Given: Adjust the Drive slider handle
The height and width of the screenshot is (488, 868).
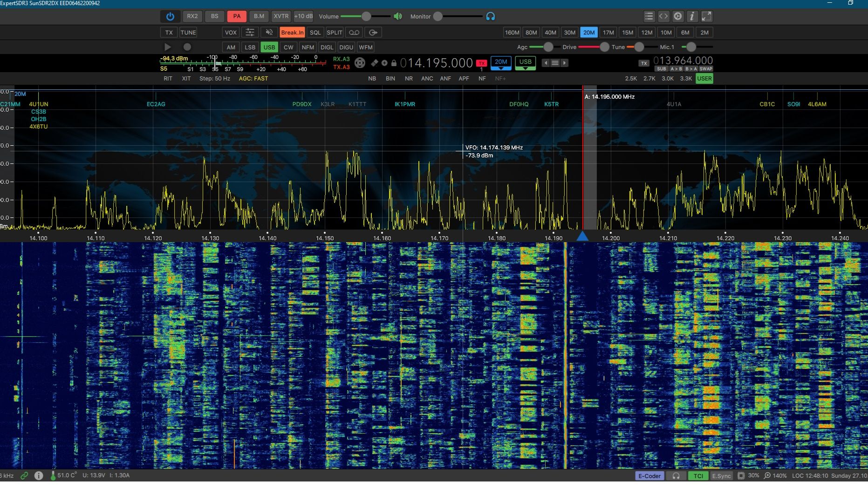Looking at the screenshot, I should tap(604, 47).
